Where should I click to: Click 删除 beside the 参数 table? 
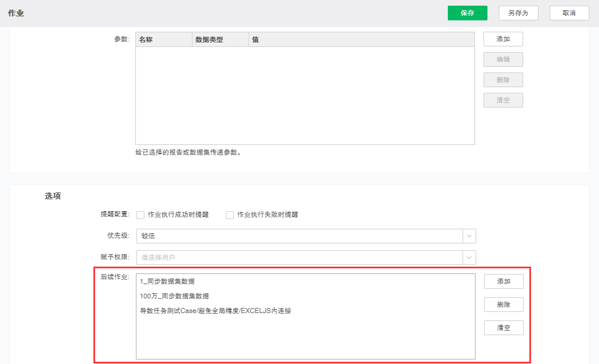pyautogui.click(x=503, y=80)
